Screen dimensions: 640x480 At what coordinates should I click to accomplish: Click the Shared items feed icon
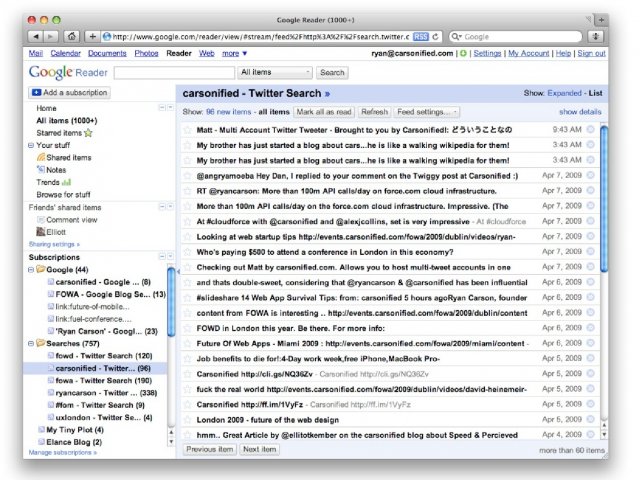pos(40,157)
